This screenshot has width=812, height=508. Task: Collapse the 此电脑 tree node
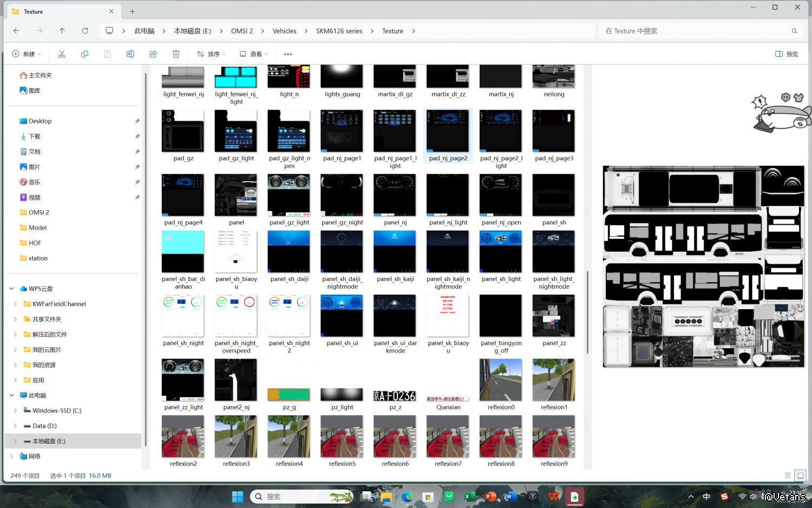pos(11,395)
